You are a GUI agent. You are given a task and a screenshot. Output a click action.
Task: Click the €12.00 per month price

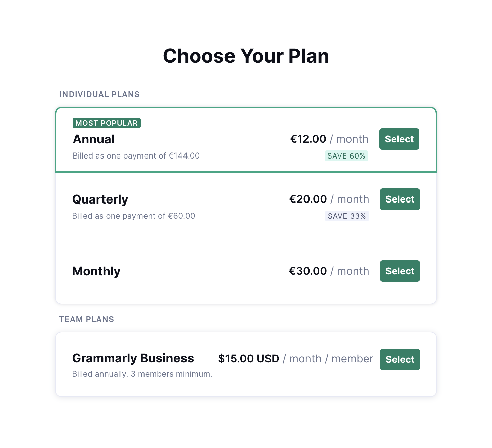click(329, 139)
